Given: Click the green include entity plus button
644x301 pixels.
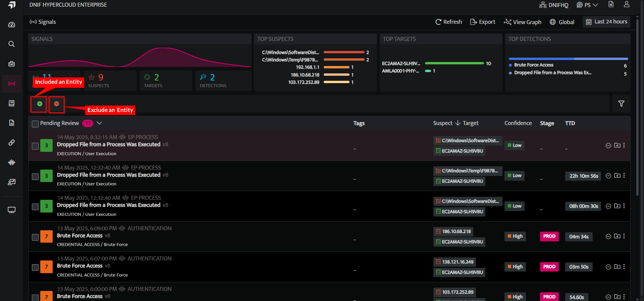Looking at the screenshot, I should (x=40, y=104).
